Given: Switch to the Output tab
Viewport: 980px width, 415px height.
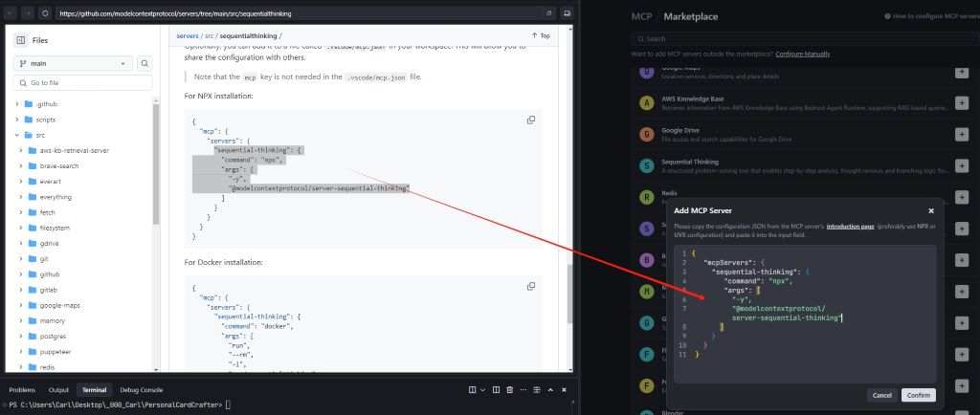Looking at the screenshot, I should [58, 390].
